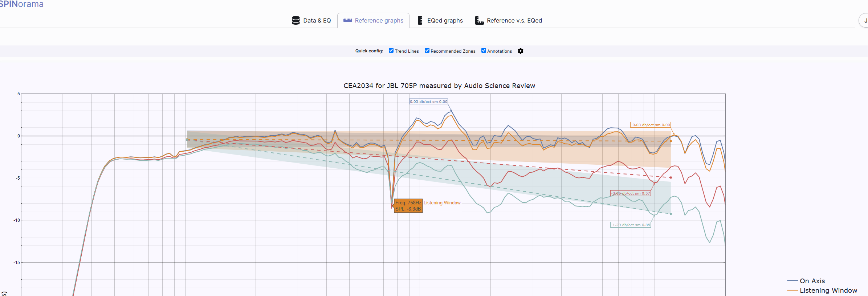The width and height of the screenshot is (868, 296).
Task: Open the quick config gear settings
Action: 521,51
